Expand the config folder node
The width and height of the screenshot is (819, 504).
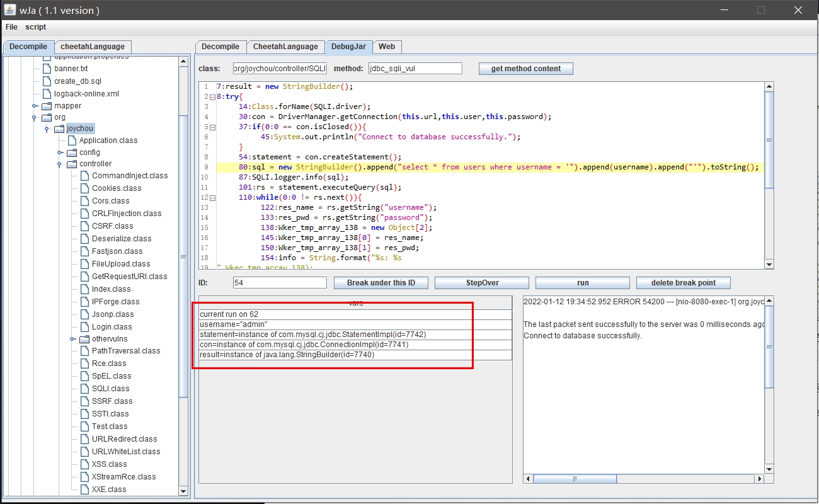pyautogui.click(x=60, y=152)
